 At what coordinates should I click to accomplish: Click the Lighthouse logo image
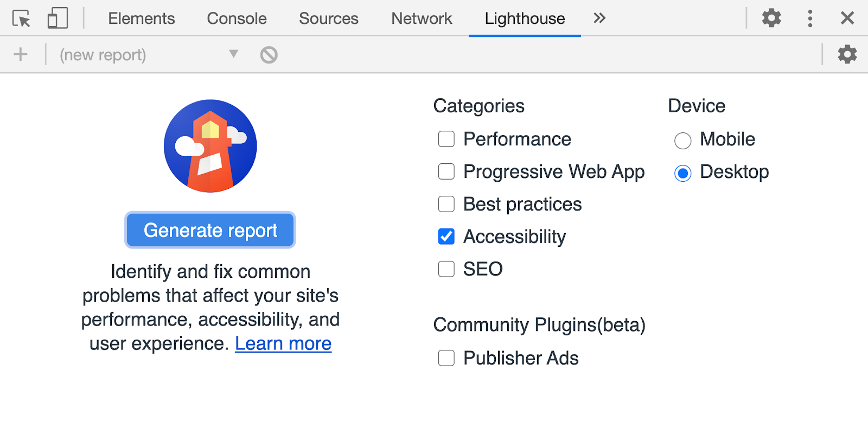pyautogui.click(x=210, y=145)
